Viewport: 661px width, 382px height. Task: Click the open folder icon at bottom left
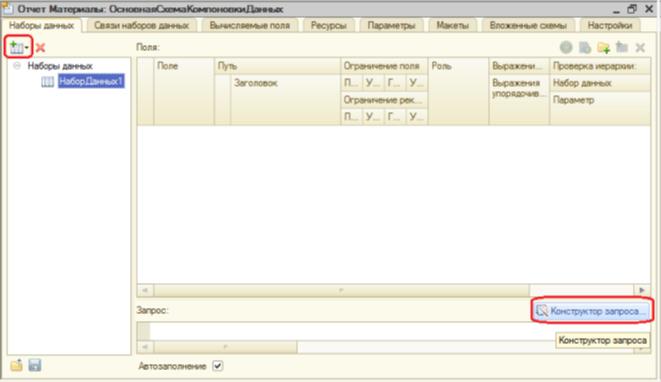tap(16, 365)
